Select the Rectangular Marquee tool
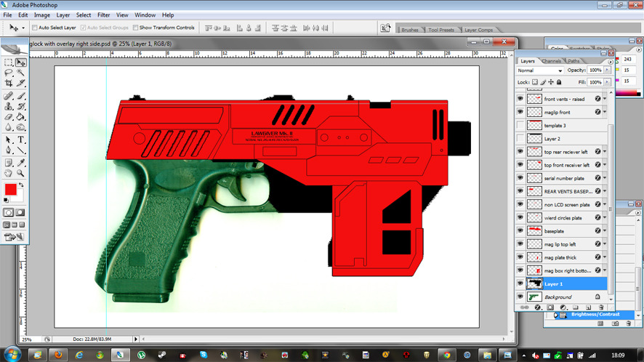The height and width of the screenshot is (362, 644). tap(9, 63)
